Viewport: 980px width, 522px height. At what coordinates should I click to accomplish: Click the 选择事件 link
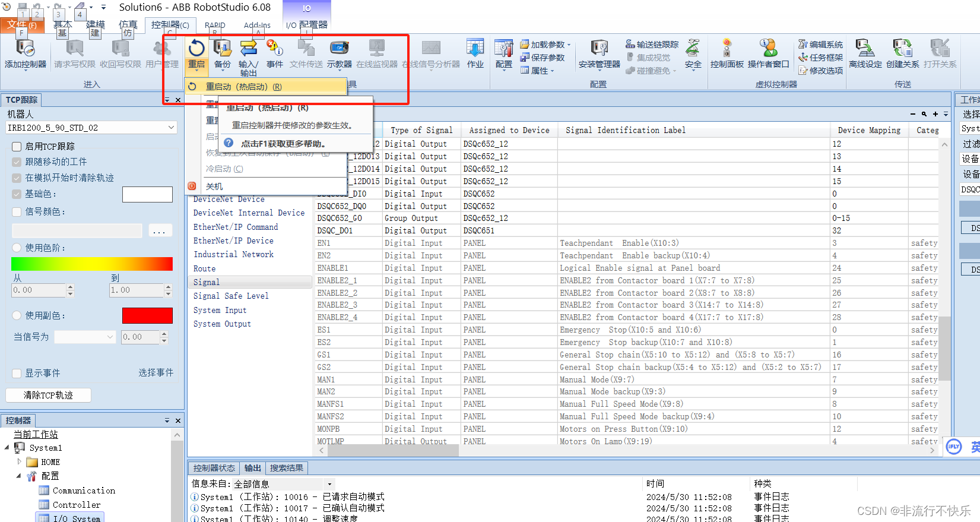click(156, 373)
